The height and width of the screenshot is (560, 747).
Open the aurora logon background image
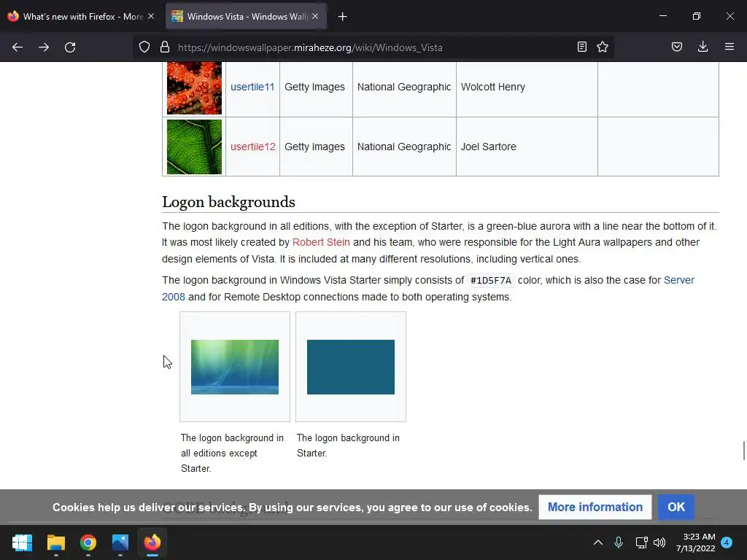(x=235, y=367)
